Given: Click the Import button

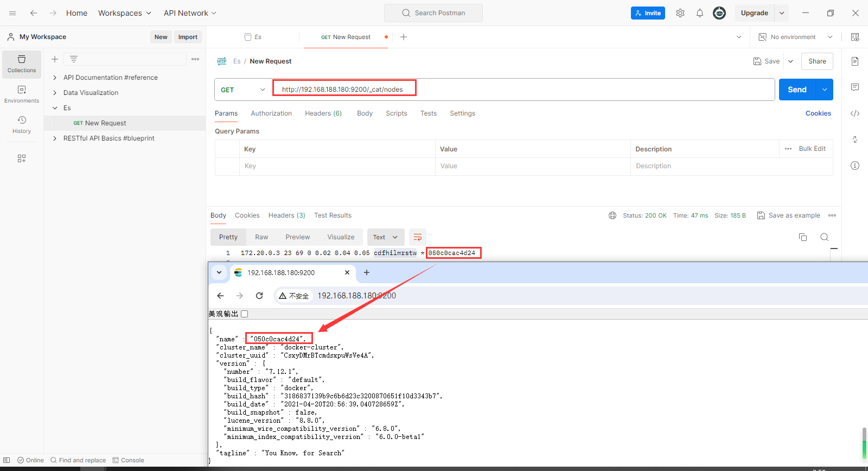Looking at the screenshot, I should (188, 37).
